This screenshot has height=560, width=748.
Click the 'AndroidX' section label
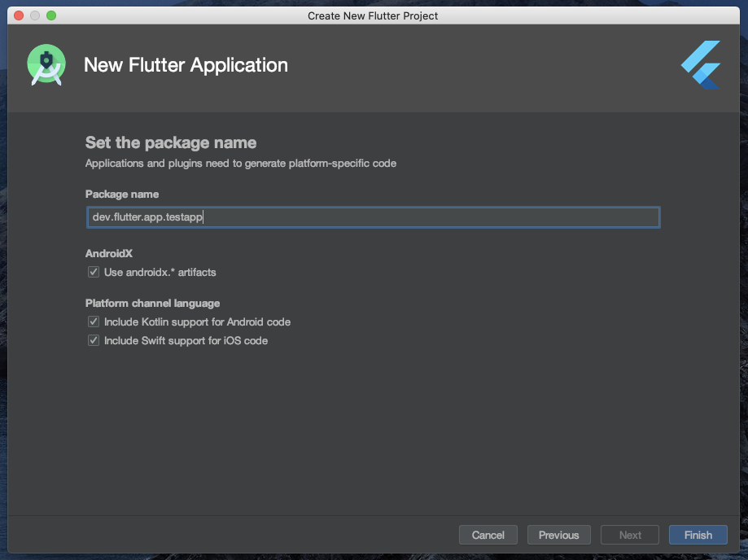pyautogui.click(x=109, y=253)
